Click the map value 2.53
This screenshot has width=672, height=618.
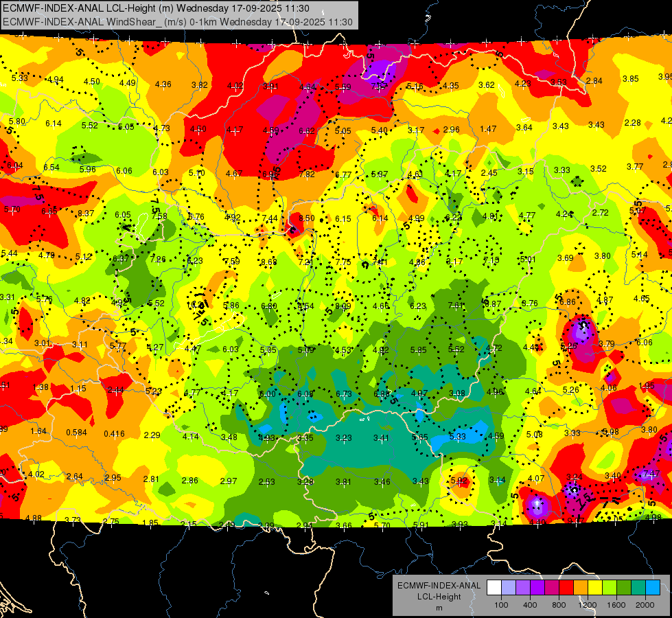(x=266, y=482)
